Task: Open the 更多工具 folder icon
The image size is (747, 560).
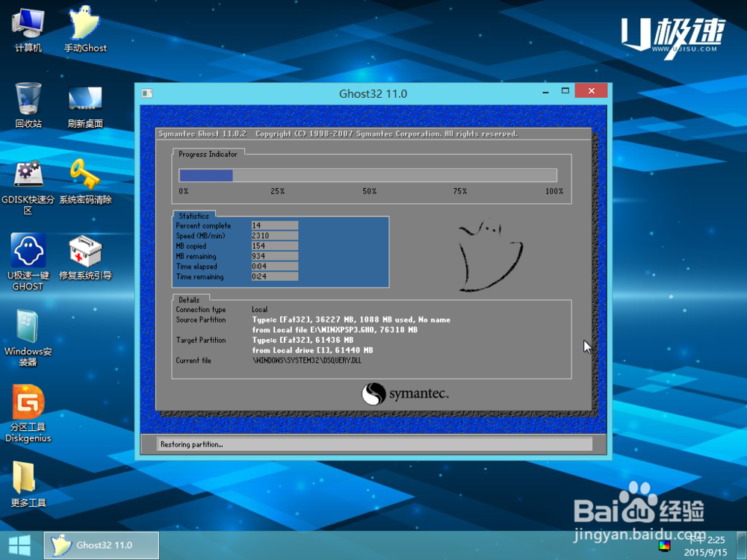Action: 28,485
